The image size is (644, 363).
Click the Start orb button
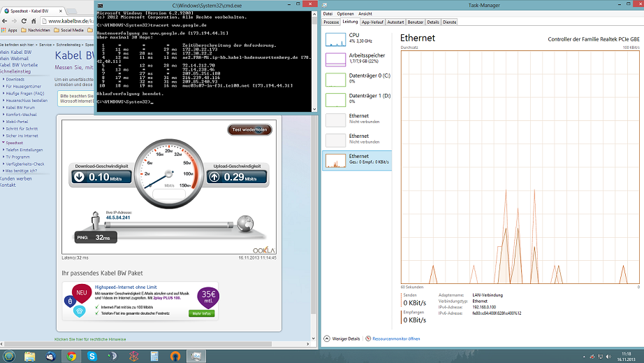pos(9,356)
